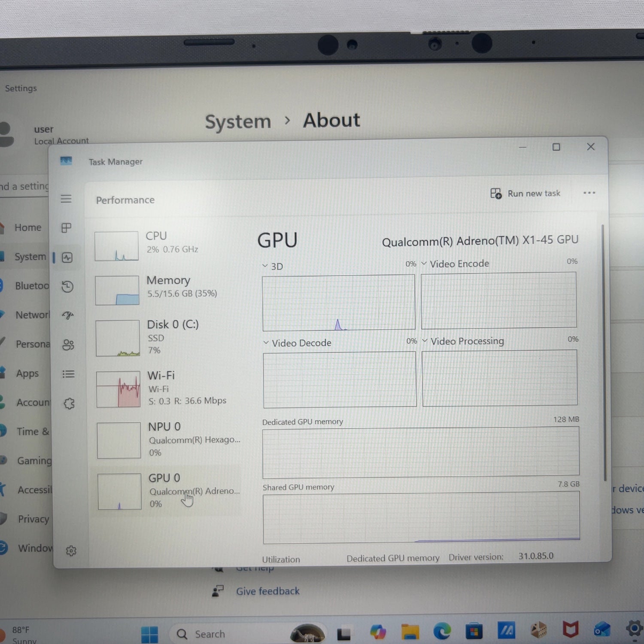Image resolution: width=644 pixels, height=644 pixels.
Task: Click the 7.8 GB shared memory label
Action: click(x=568, y=484)
